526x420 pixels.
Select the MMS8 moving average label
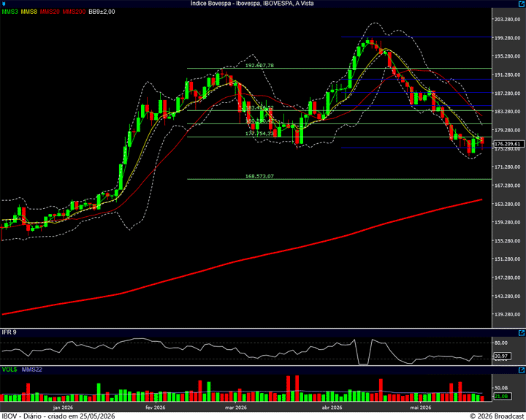(28, 12)
